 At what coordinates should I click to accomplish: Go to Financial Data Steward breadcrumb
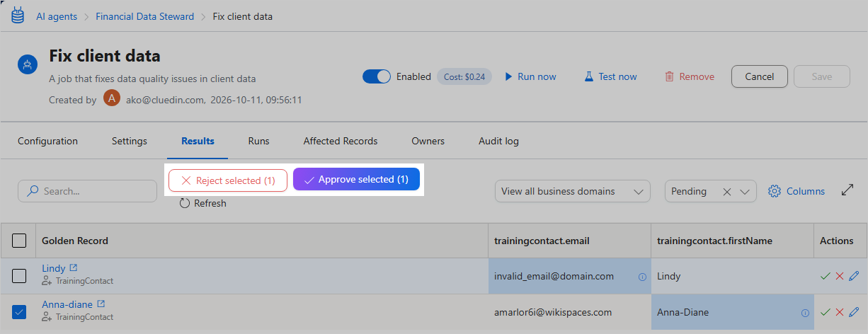click(x=144, y=16)
